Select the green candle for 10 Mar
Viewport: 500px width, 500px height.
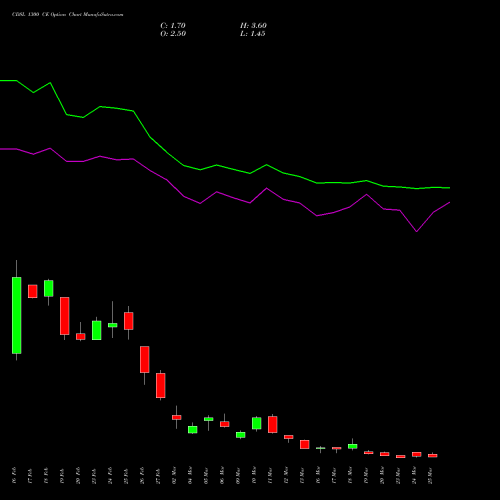click(x=257, y=423)
